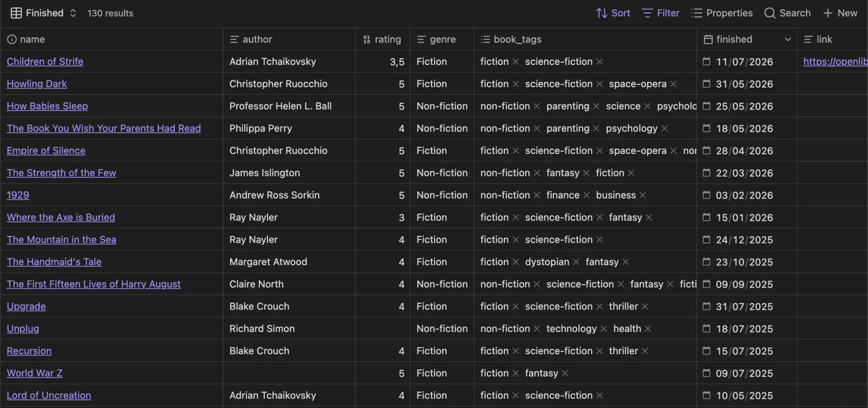Select the book_tags column header
This screenshot has height=408, width=868.
tap(585, 39)
